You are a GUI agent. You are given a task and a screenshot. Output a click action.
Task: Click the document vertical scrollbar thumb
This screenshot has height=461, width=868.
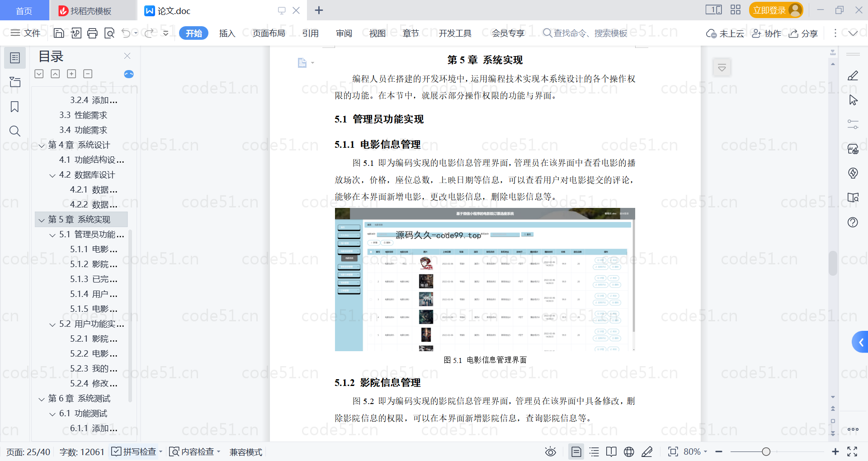pos(833,263)
